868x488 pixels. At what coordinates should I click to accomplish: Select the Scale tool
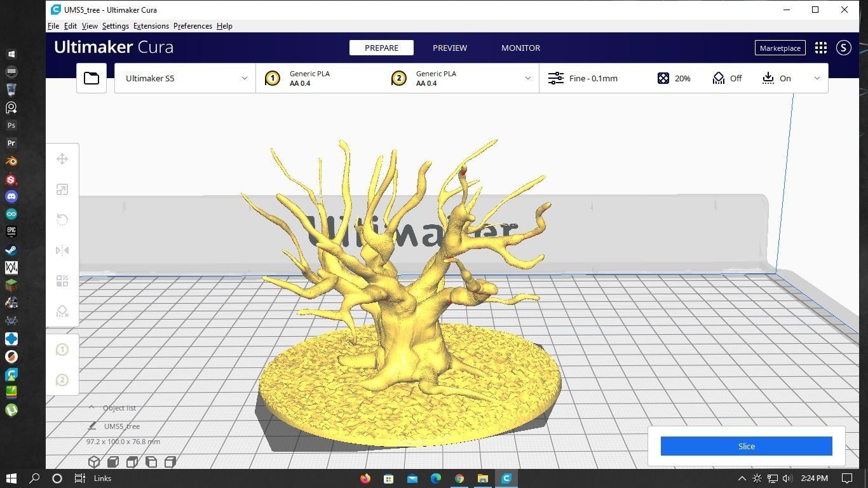click(x=62, y=189)
